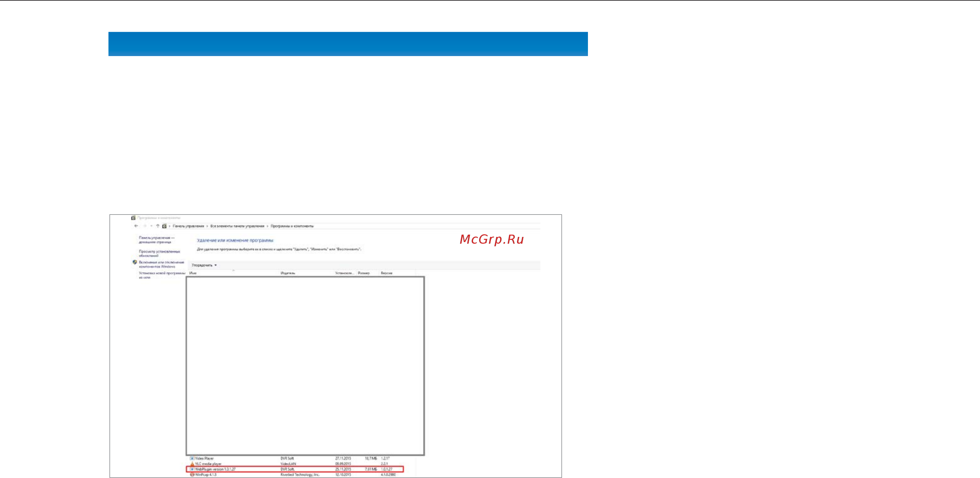Click the WebPlugin version 1.0.1.27 icon

[x=192, y=469]
